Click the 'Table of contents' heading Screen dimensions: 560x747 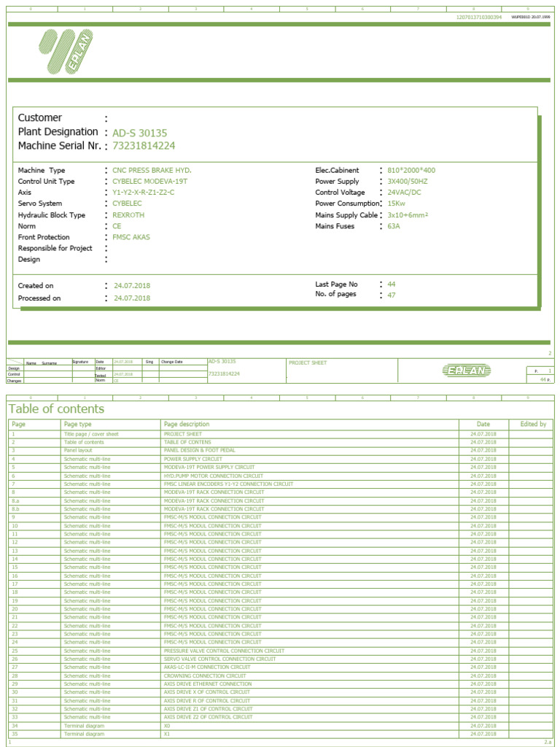56,409
